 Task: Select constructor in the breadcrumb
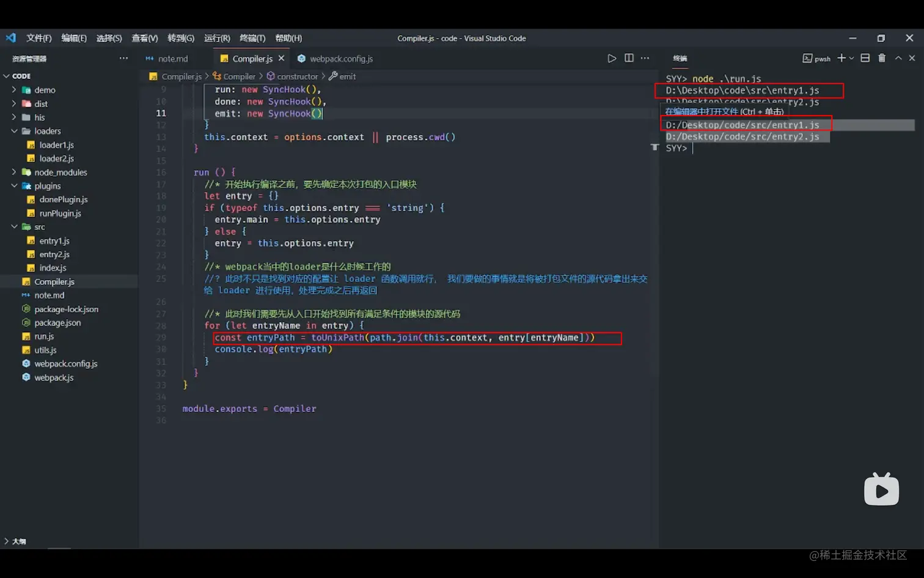click(297, 76)
